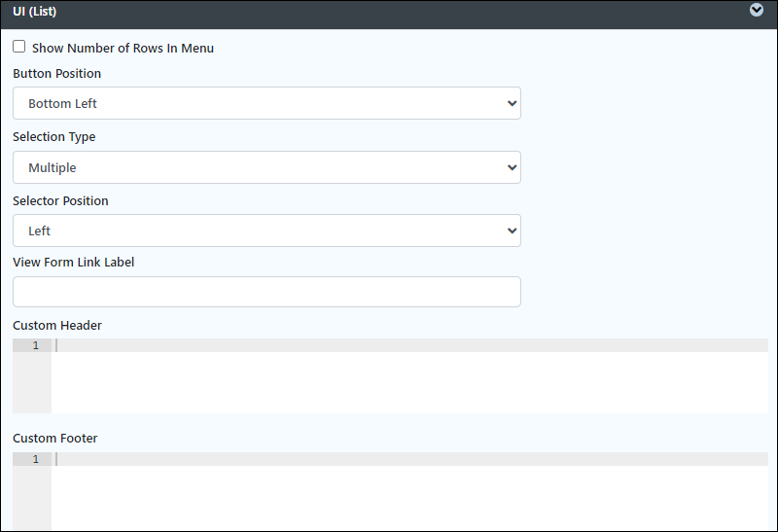The height and width of the screenshot is (532, 778).
Task: Click the View Form Link Label caption
Action: click(74, 262)
